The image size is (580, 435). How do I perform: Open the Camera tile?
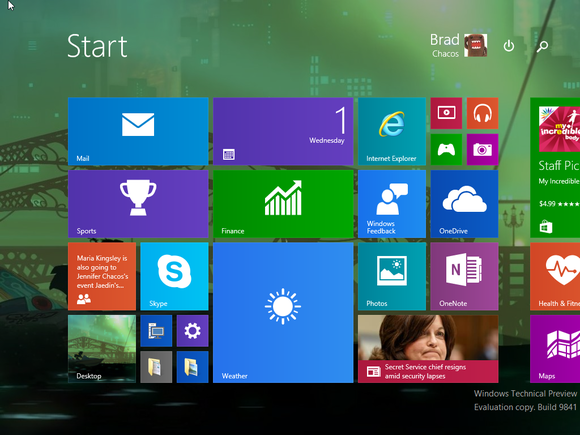482,149
